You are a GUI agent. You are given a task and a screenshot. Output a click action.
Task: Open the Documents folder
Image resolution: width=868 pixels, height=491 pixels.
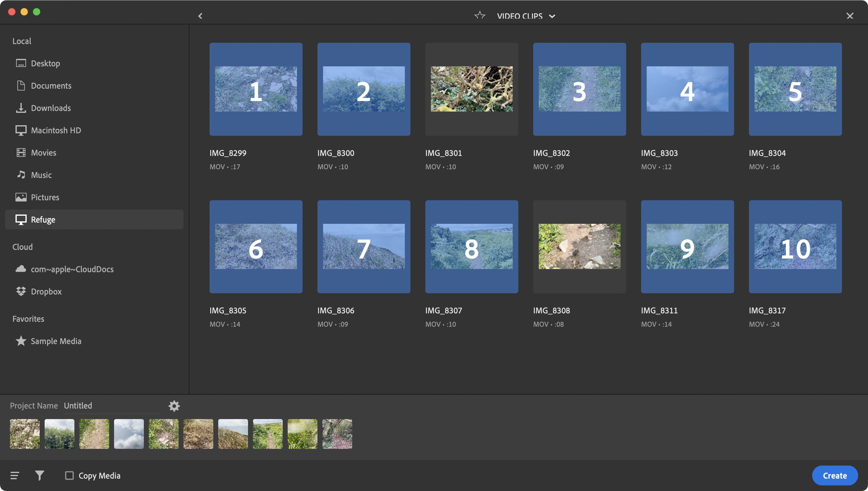tap(94, 86)
